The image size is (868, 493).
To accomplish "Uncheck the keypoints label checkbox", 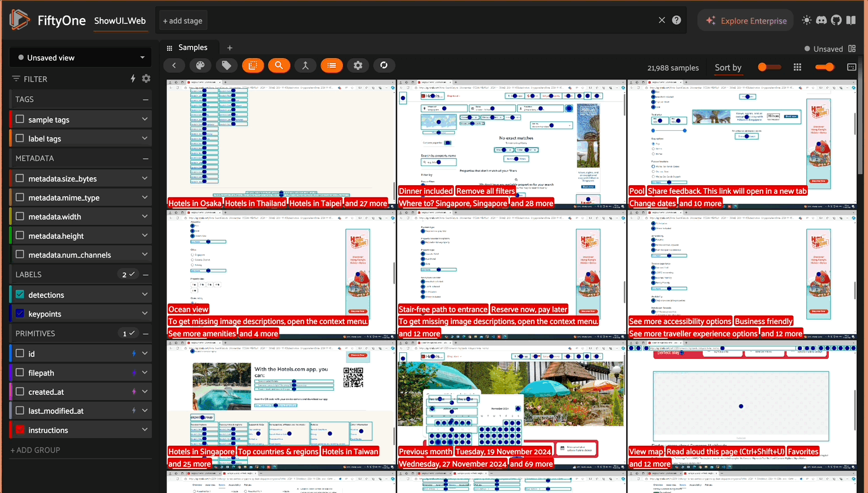I will click(20, 314).
